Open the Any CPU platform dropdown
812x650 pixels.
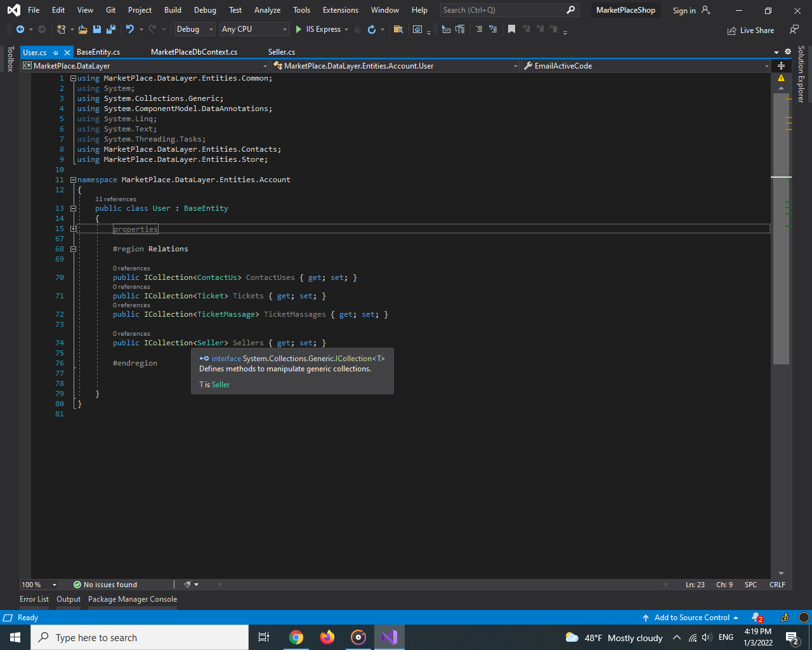[254, 29]
